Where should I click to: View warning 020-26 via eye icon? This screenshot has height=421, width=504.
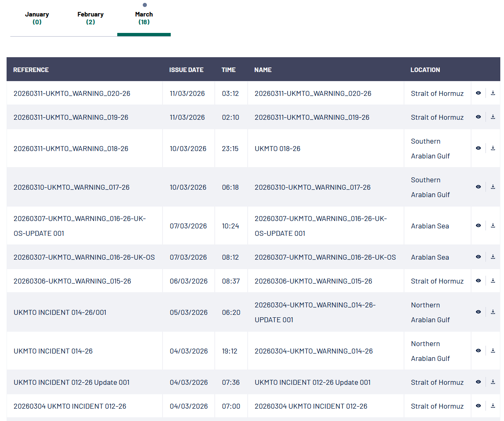tap(478, 93)
